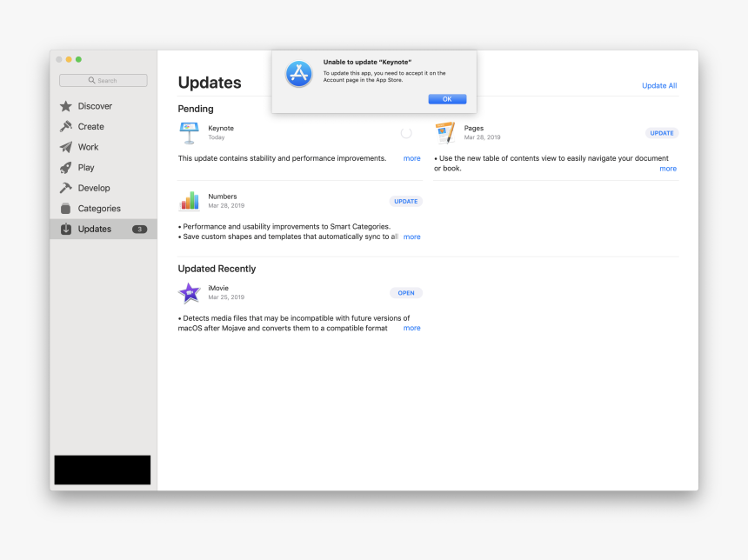Viewport: 748px width, 560px height.
Task: Update the Numbers app
Action: 406,201
